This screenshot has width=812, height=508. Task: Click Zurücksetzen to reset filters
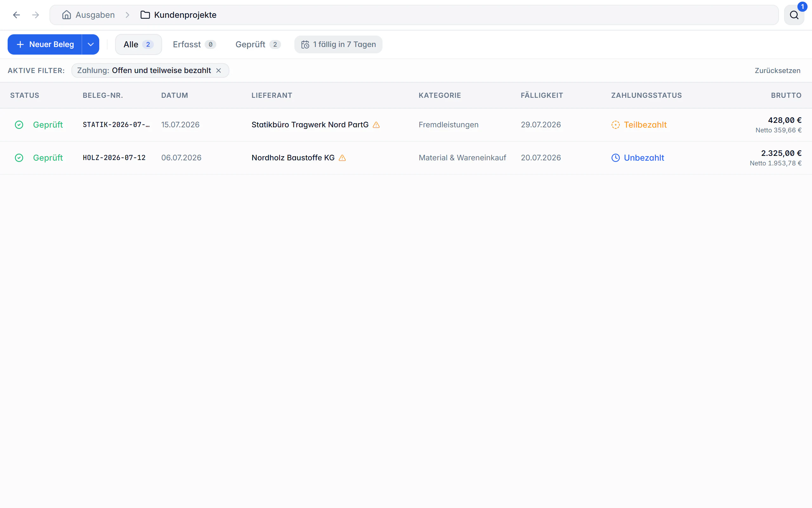tap(777, 70)
